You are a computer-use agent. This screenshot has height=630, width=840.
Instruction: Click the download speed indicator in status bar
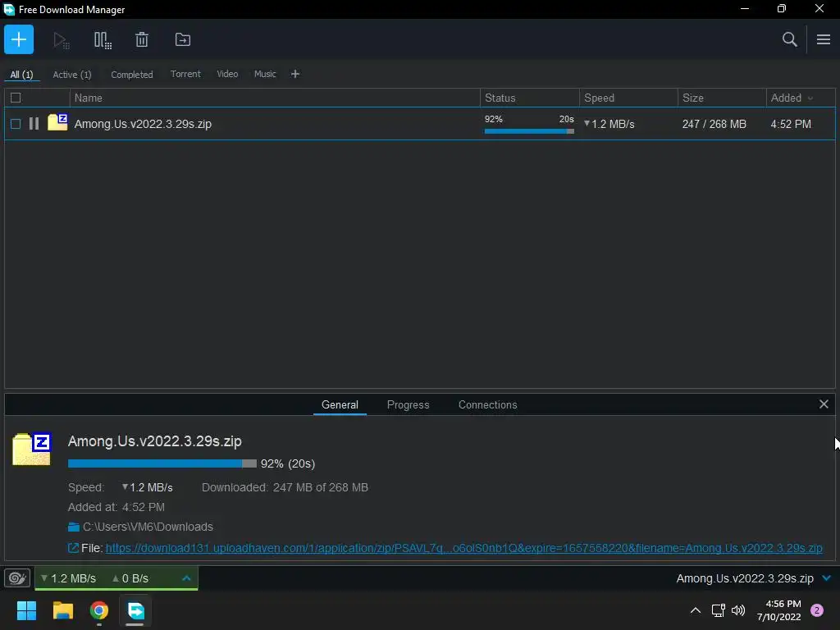(x=68, y=578)
